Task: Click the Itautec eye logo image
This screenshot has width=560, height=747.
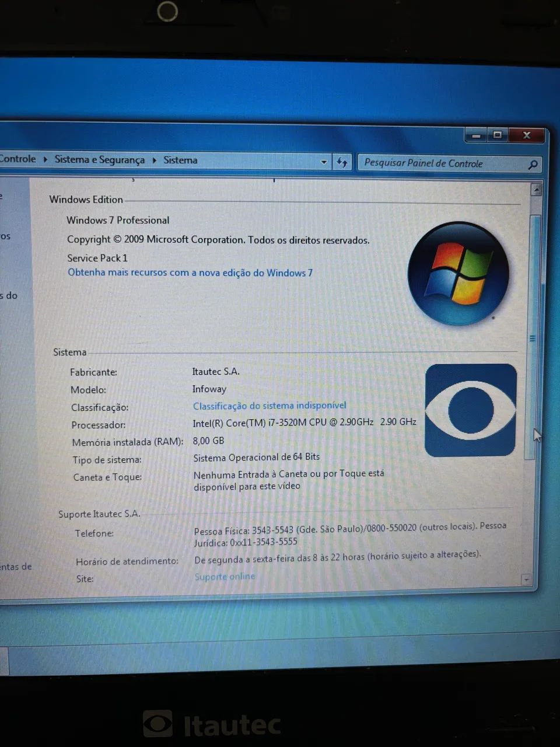Action: (471, 410)
